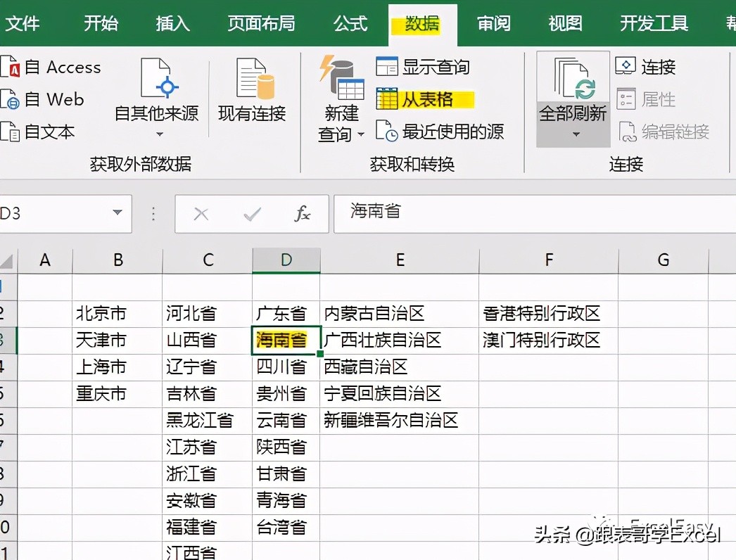
Task: Click the formula bar confirm checkmark
Action: coord(252,215)
